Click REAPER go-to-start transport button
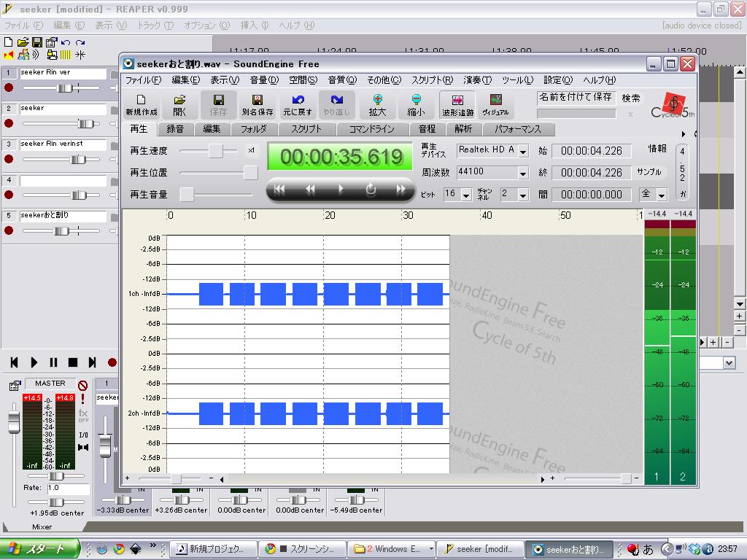Image resolution: width=747 pixels, height=560 pixels. click(15, 362)
